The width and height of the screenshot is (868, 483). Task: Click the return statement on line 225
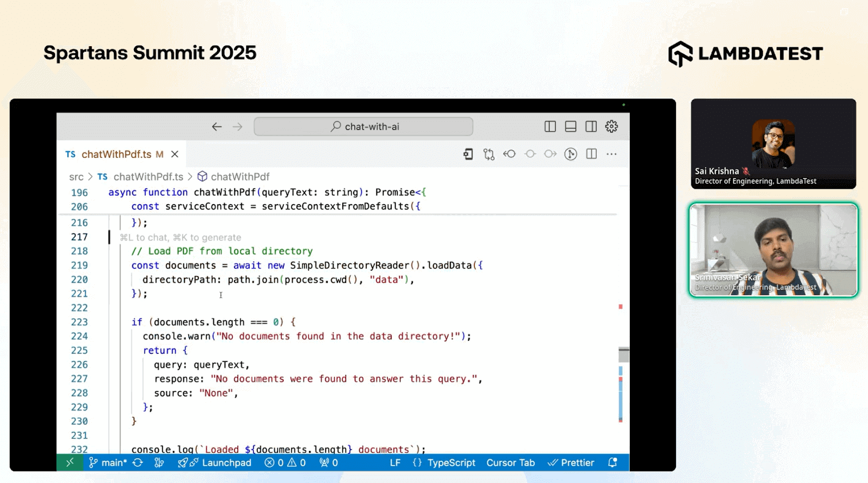pos(165,351)
